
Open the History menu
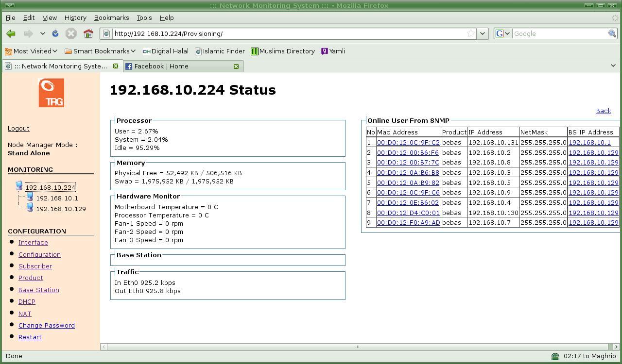pos(75,17)
